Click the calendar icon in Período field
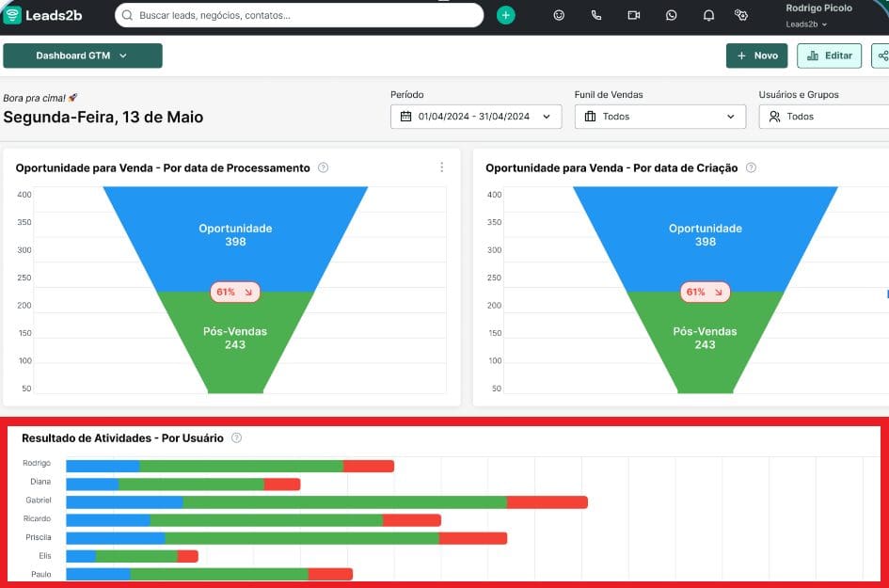 click(x=406, y=117)
